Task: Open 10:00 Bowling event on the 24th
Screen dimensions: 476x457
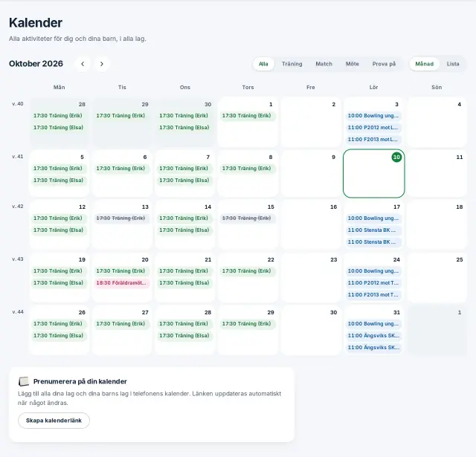Action: click(373, 271)
